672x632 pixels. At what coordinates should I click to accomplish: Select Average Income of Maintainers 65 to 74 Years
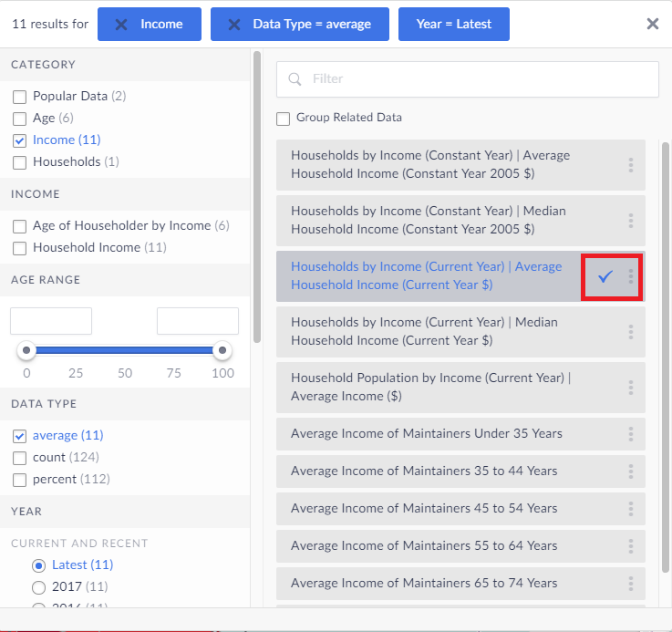424,584
